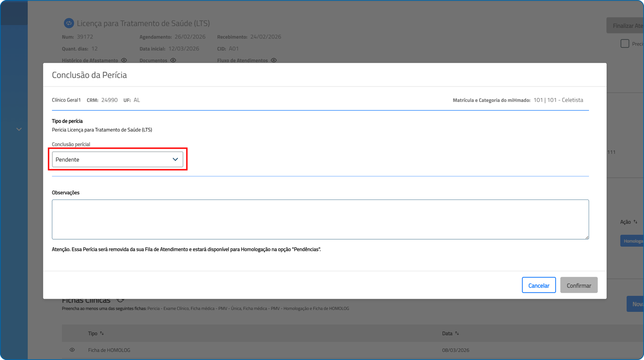Expand the left sidebar chevron
Screen dimensions: 644x360
(19, 129)
